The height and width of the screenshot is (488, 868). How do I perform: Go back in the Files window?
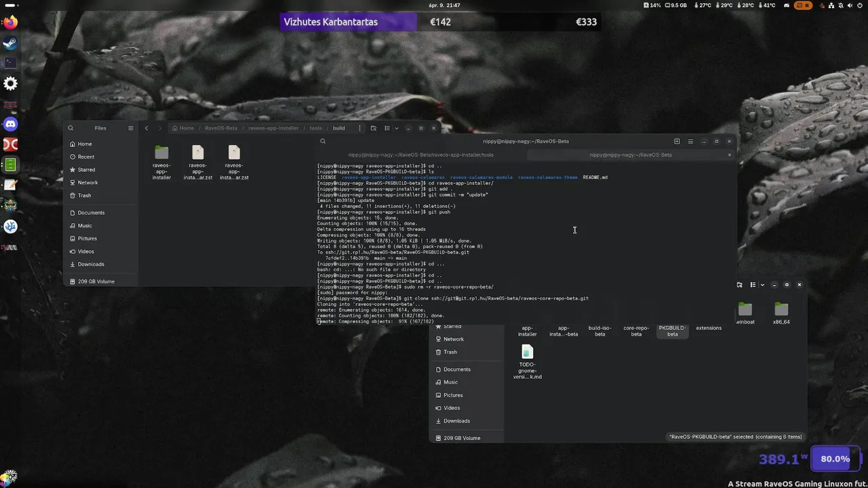point(146,128)
